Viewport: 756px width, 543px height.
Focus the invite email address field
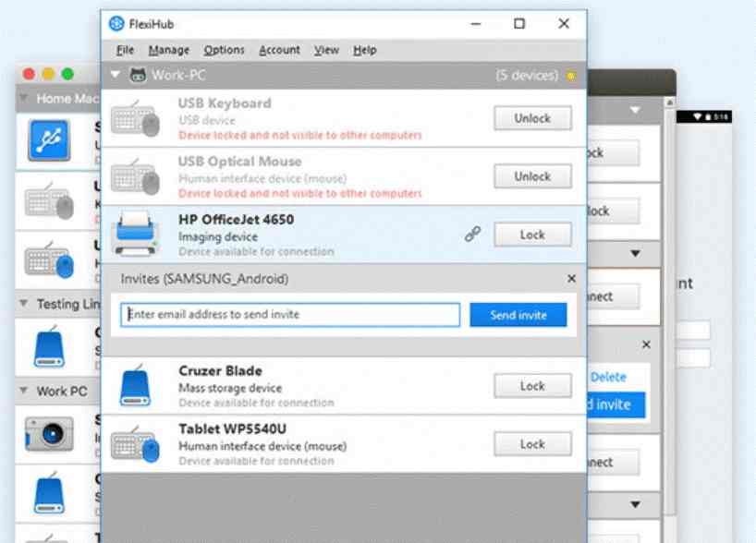(290, 315)
